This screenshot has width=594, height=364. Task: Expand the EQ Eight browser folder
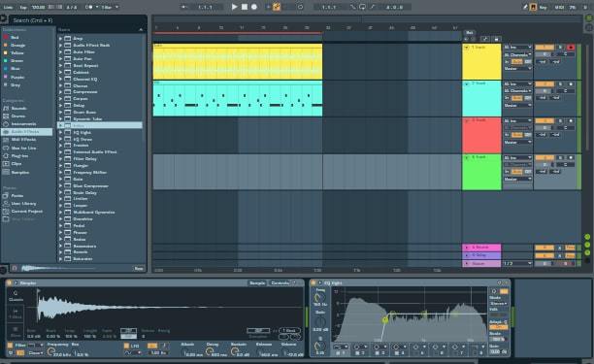click(x=60, y=132)
